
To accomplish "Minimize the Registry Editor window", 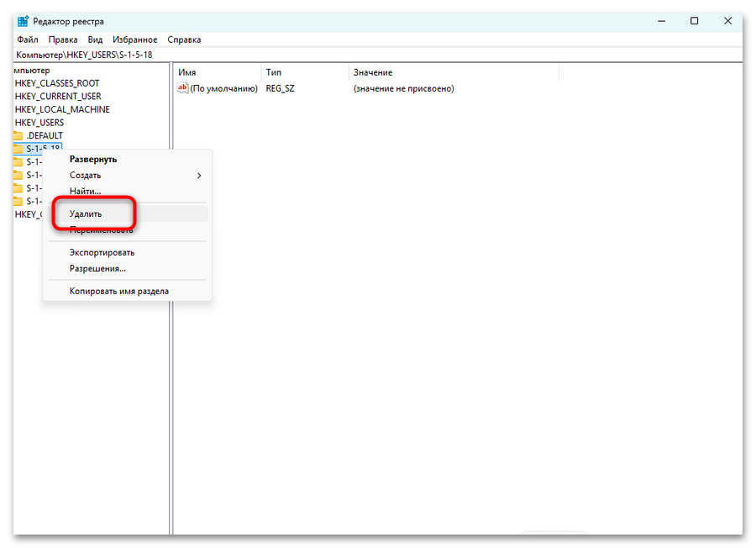I will pyautogui.click(x=662, y=21).
